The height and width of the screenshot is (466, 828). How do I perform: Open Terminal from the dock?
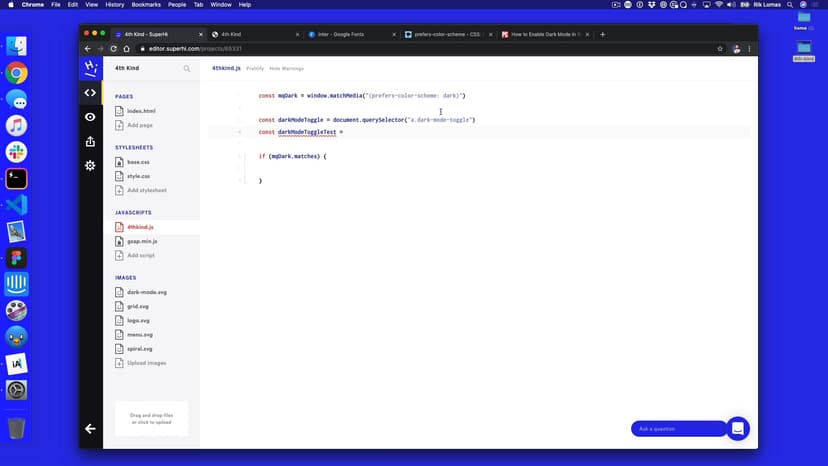click(x=16, y=179)
